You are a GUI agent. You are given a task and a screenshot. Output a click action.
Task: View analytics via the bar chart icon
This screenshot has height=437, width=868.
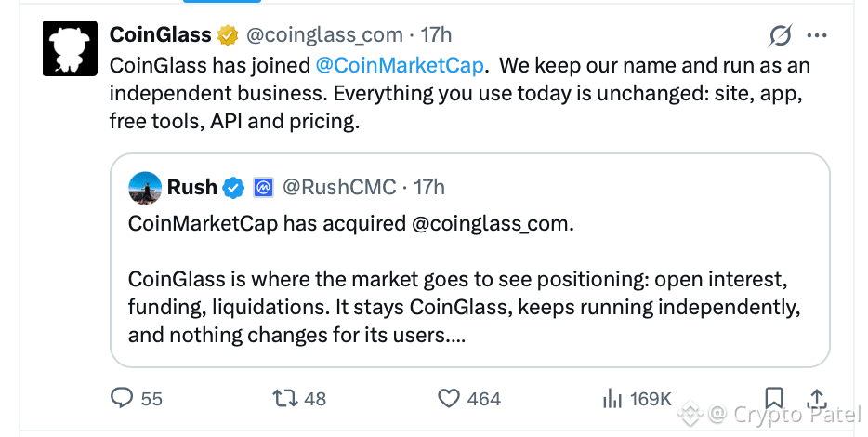click(x=612, y=398)
